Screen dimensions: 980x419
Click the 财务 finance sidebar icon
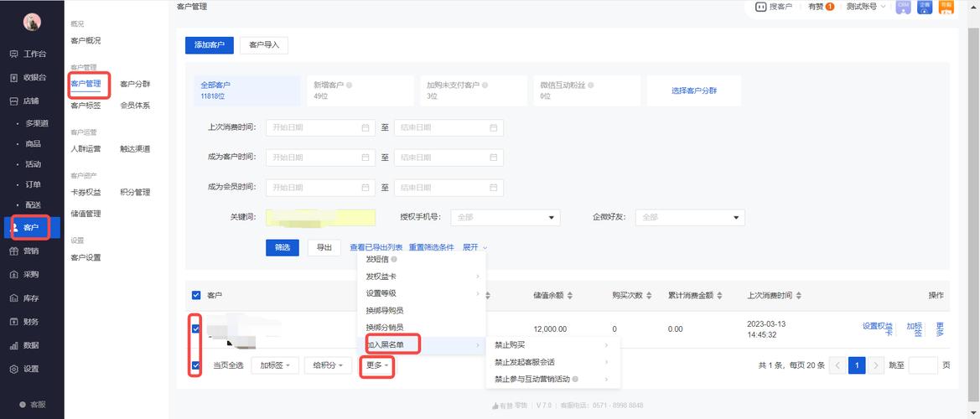click(13, 321)
